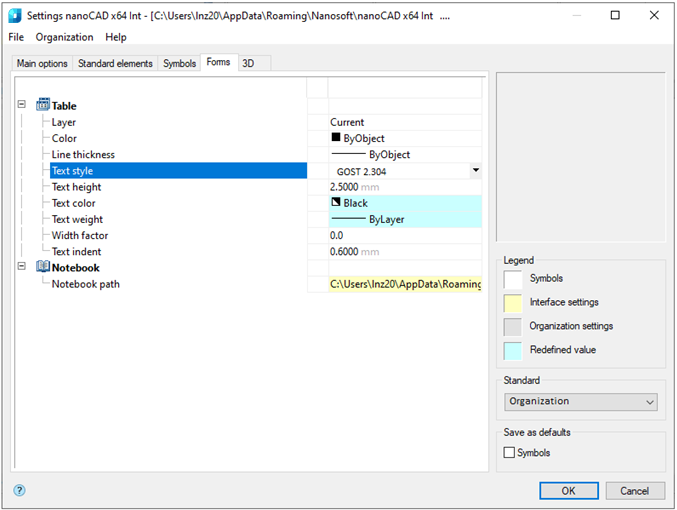Viewport: 677px width, 510px height.
Task: Click the Table group label
Action: (64, 106)
